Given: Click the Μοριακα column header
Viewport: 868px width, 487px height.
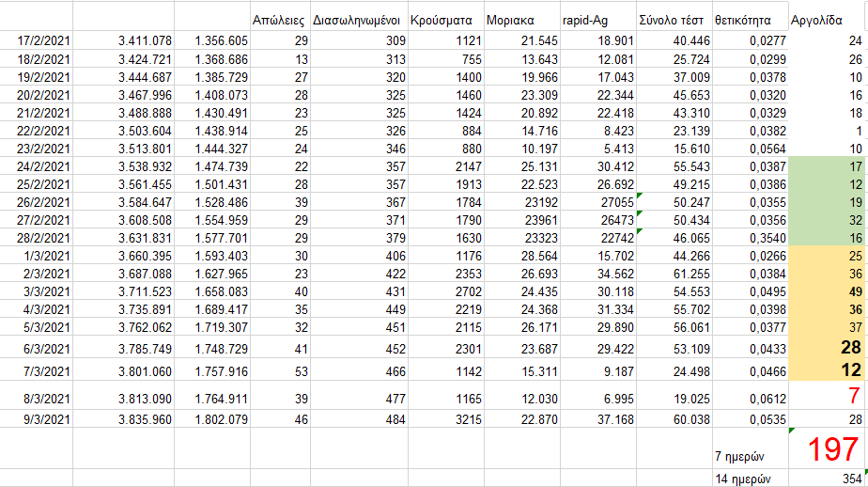Looking at the screenshot, I should (x=521, y=19).
